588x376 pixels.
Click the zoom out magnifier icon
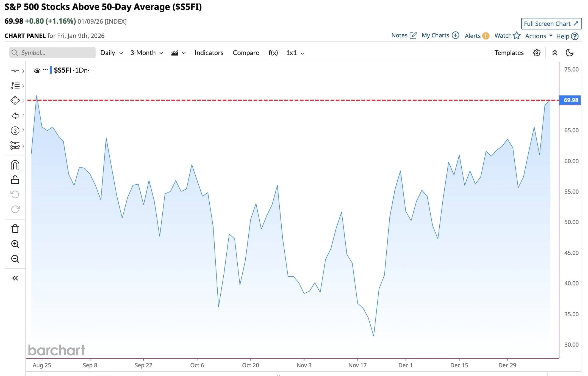tap(15, 259)
